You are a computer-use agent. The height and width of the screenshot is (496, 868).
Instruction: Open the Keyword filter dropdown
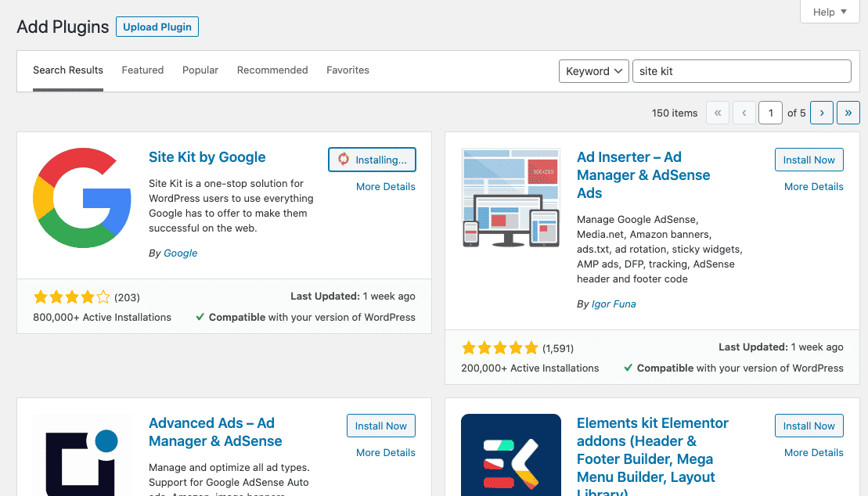tap(593, 70)
